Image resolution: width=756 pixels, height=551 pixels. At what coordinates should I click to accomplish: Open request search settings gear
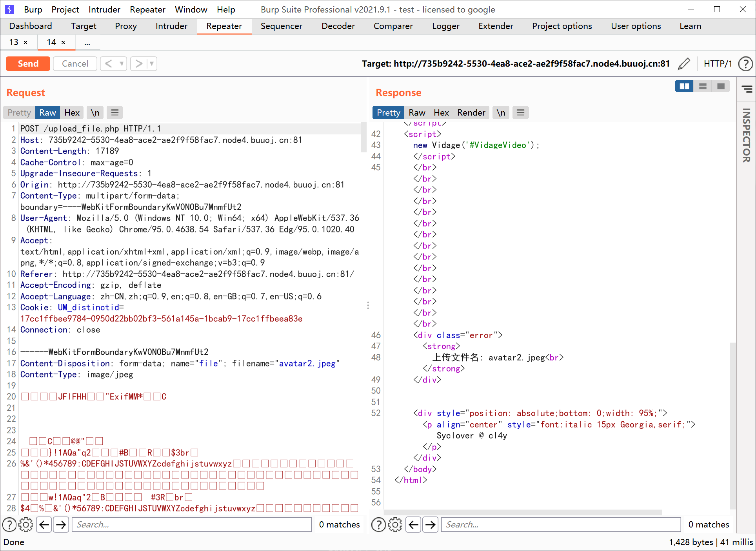[26, 524]
